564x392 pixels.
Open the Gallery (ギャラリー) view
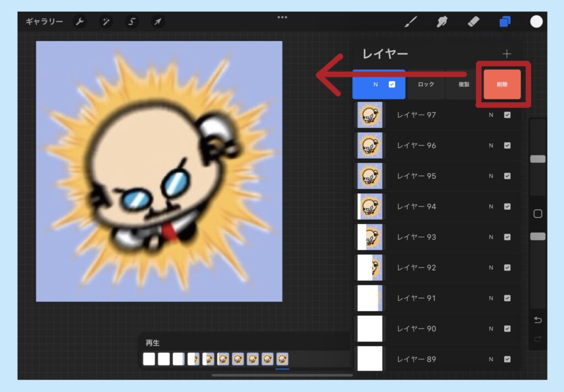click(x=44, y=21)
